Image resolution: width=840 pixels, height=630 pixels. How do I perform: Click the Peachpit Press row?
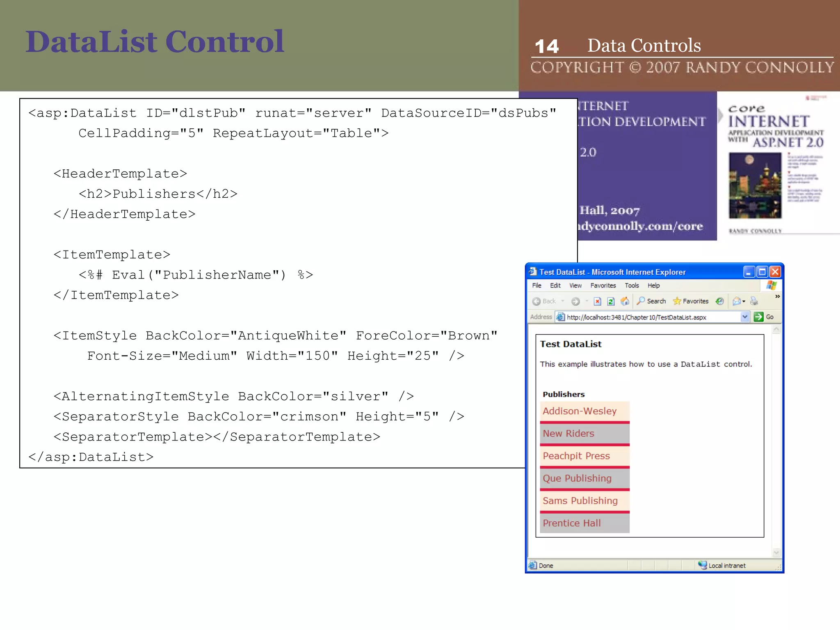584,456
